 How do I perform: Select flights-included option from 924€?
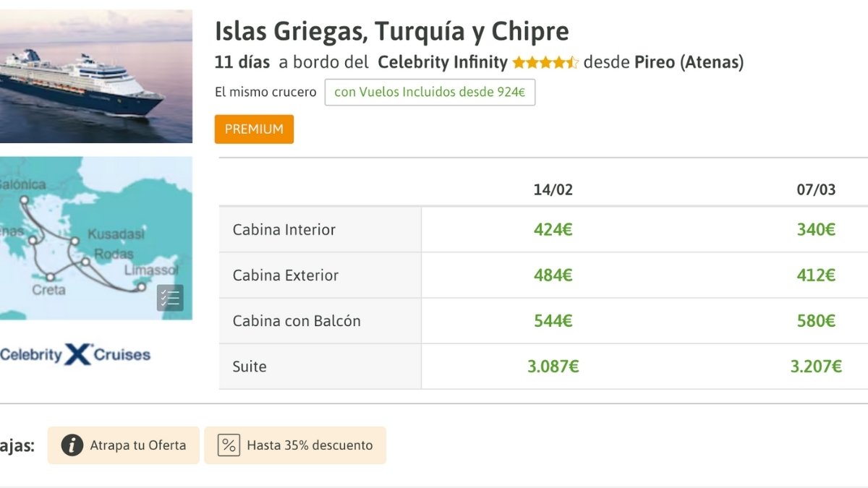tap(430, 93)
